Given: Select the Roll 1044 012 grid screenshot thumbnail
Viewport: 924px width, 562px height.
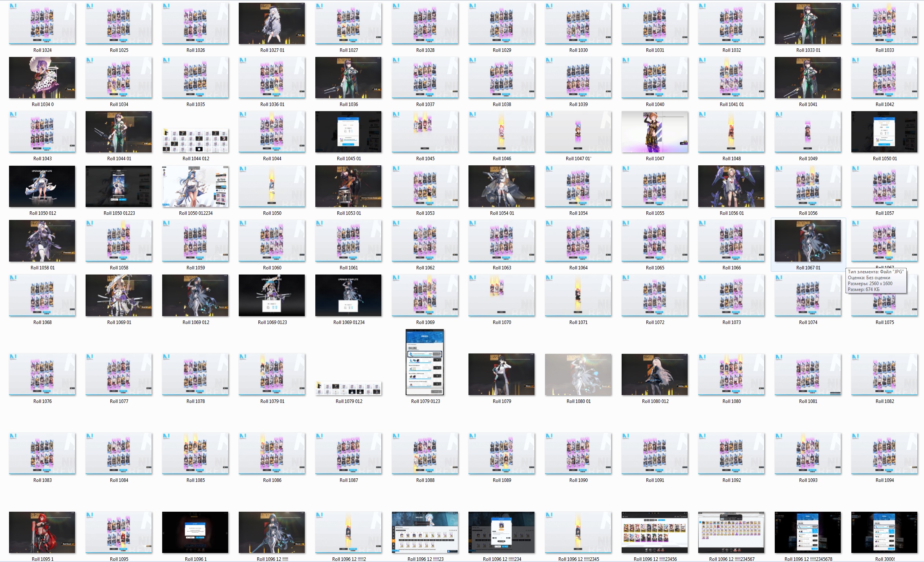Looking at the screenshot, I should [196, 141].
